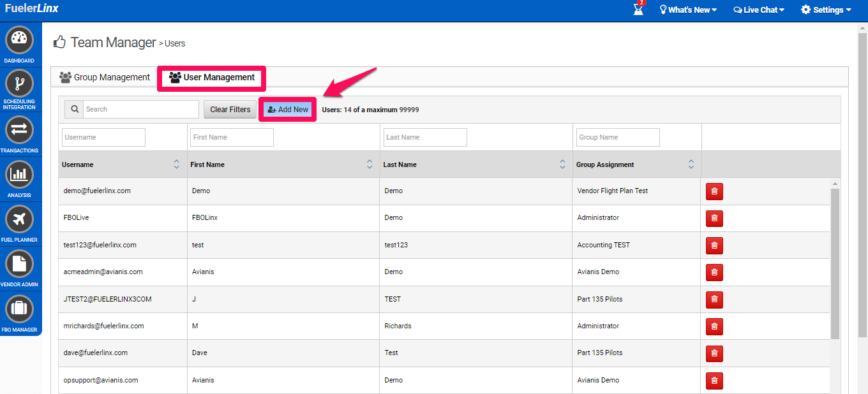Open Vendor Admin in sidebar

19,264
